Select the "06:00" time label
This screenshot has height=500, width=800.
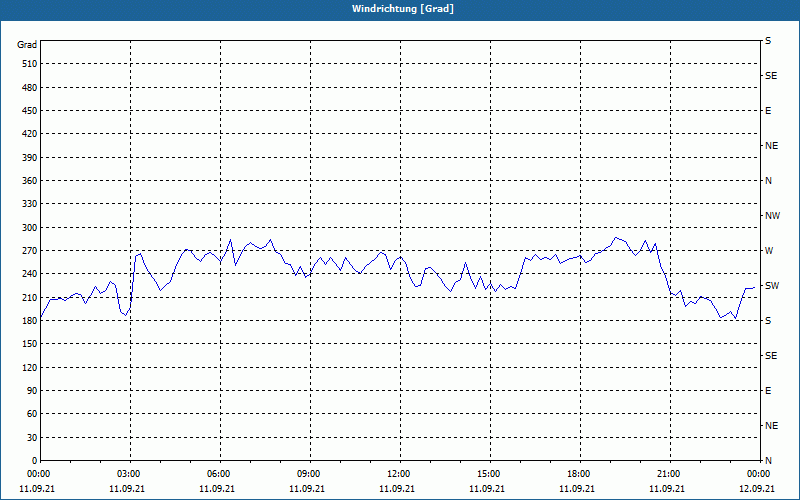[x=218, y=474]
